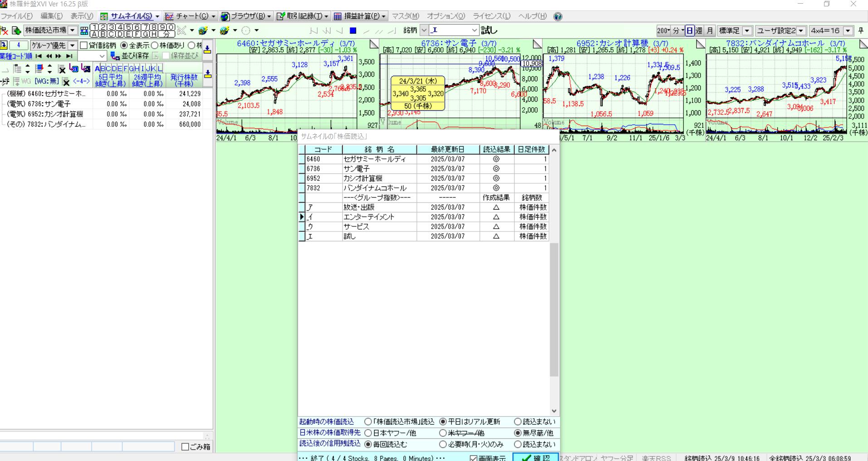Viewport: 868px width, 461px height.
Task: Select 無尽蔵/他 radio option
Action: [x=517, y=433]
